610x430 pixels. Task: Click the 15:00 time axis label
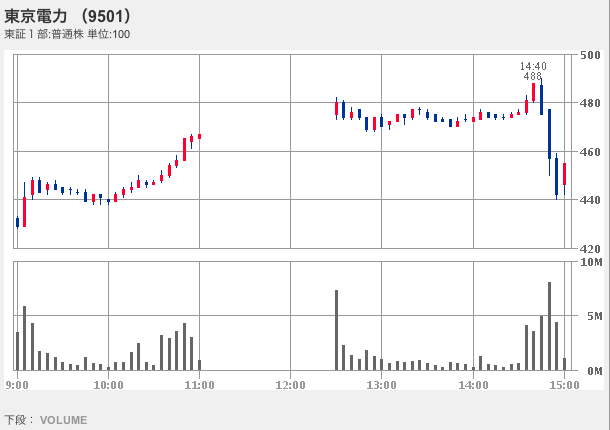tap(564, 385)
